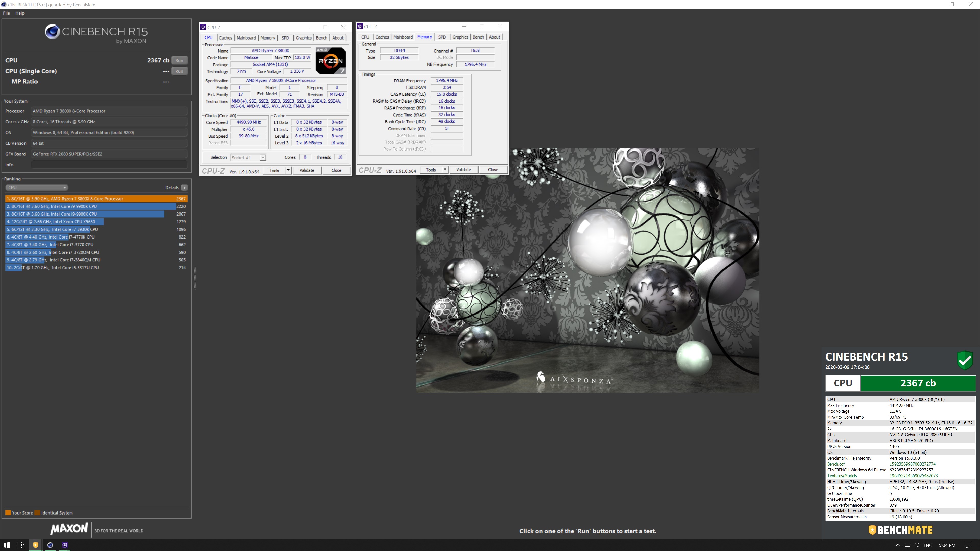Open the Help menu

(x=20, y=13)
